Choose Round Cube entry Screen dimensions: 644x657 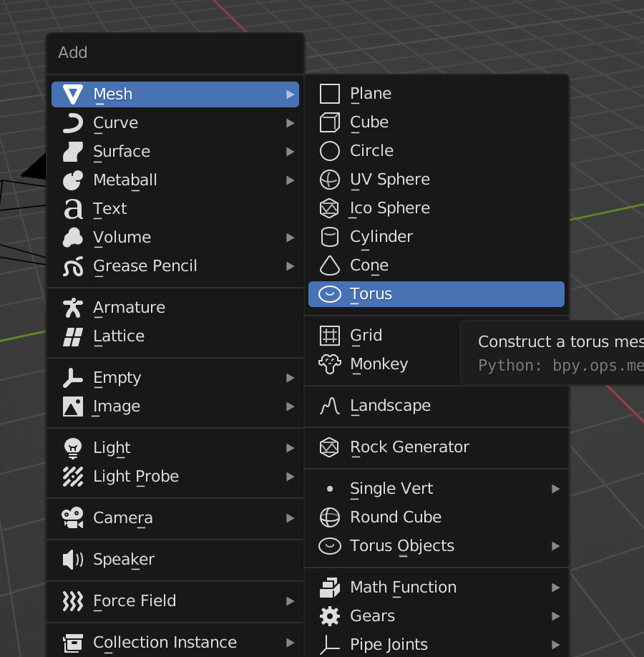(436, 517)
